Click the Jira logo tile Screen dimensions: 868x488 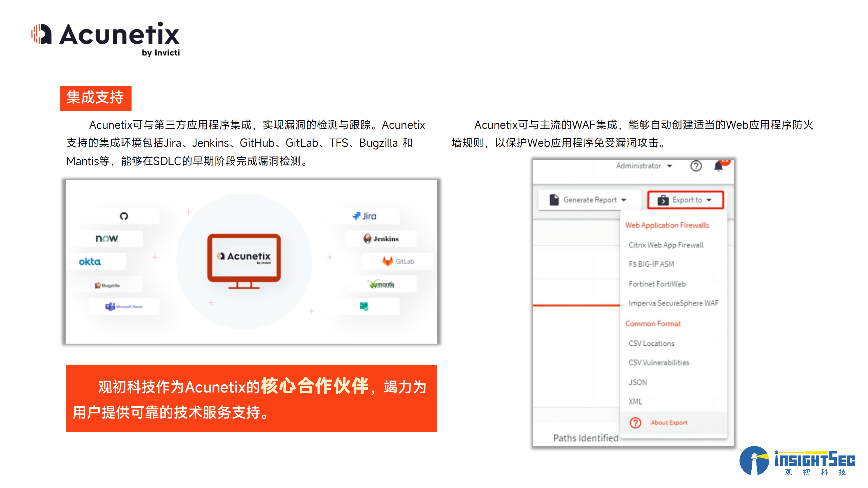point(364,216)
